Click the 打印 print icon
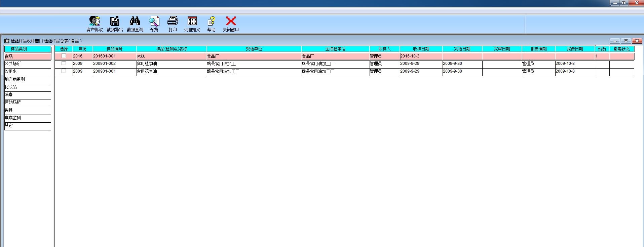The width and height of the screenshot is (644, 247). click(x=173, y=24)
